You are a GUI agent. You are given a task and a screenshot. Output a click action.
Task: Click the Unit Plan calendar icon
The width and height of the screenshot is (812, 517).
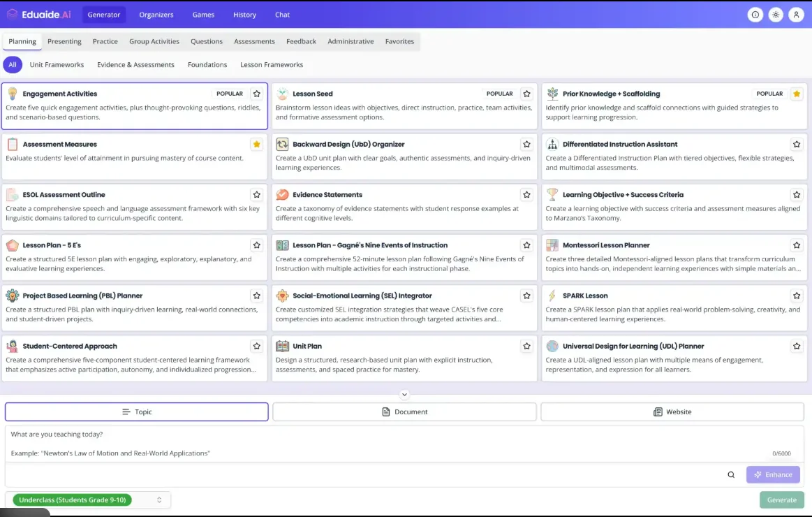coord(282,345)
